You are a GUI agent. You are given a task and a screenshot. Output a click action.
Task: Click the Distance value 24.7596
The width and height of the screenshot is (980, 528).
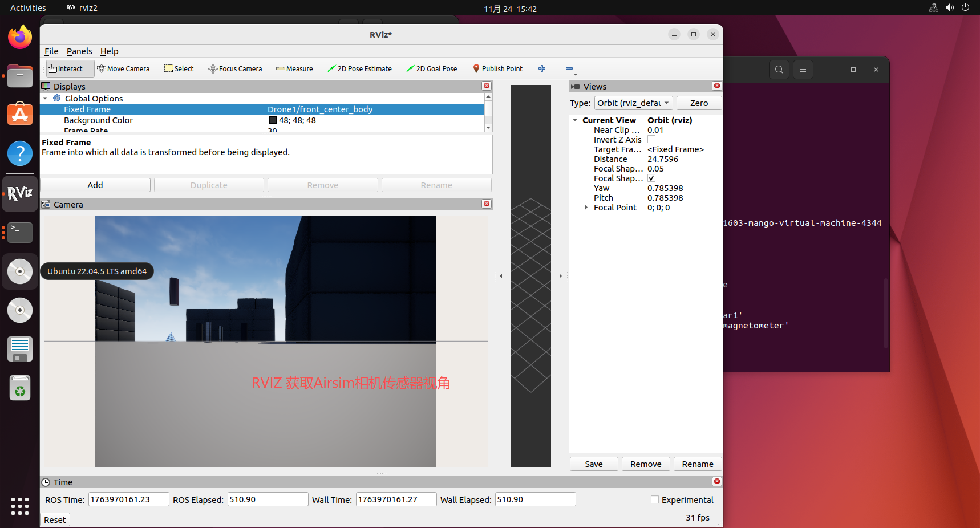coord(663,159)
